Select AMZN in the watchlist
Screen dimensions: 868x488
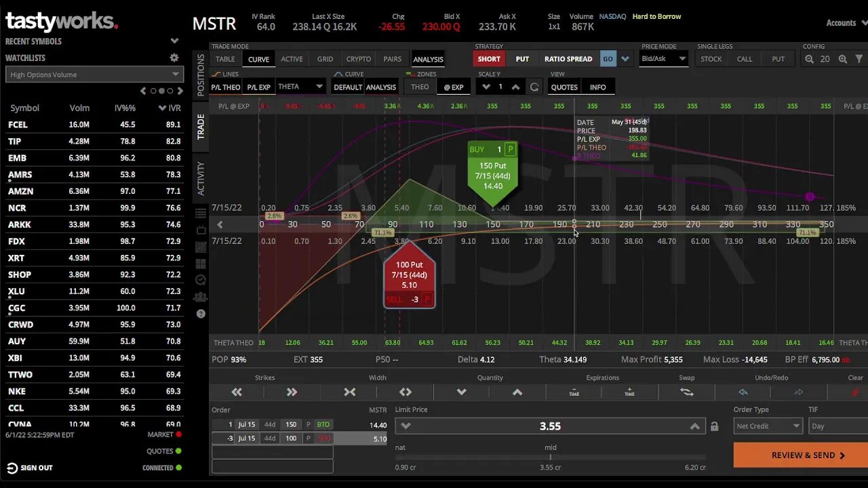pyautogui.click(x=94, y=191)
